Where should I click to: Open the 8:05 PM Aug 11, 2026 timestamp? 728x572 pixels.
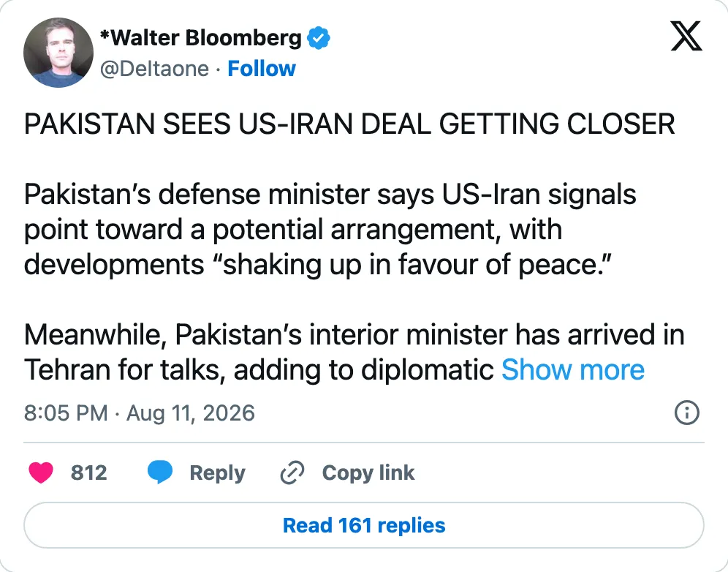140,413
